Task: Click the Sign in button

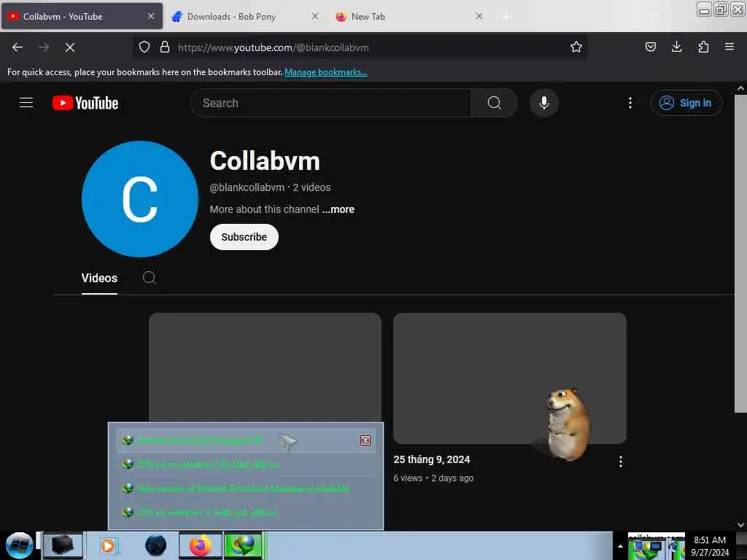Action: 686,103
